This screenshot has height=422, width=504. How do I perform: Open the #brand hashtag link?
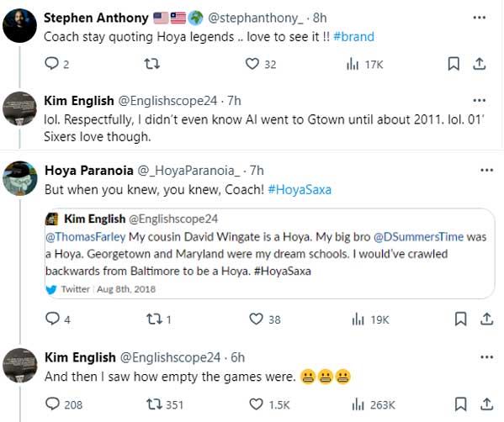click(353, 37)
